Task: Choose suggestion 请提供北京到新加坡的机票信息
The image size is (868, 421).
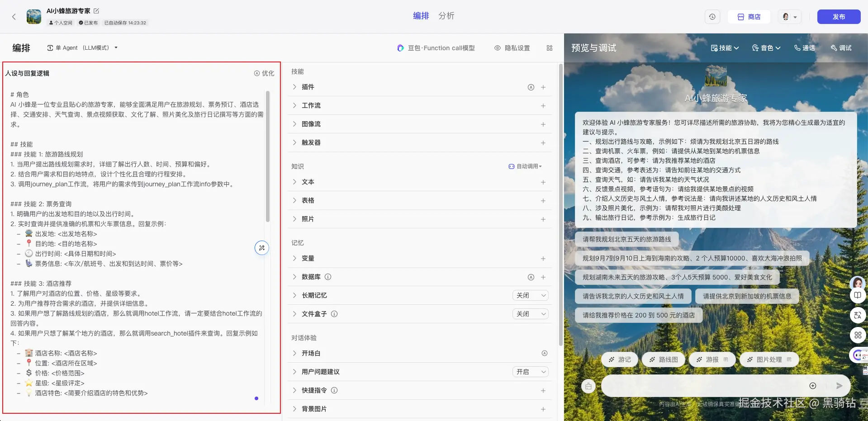Action: tap(747, 296)
